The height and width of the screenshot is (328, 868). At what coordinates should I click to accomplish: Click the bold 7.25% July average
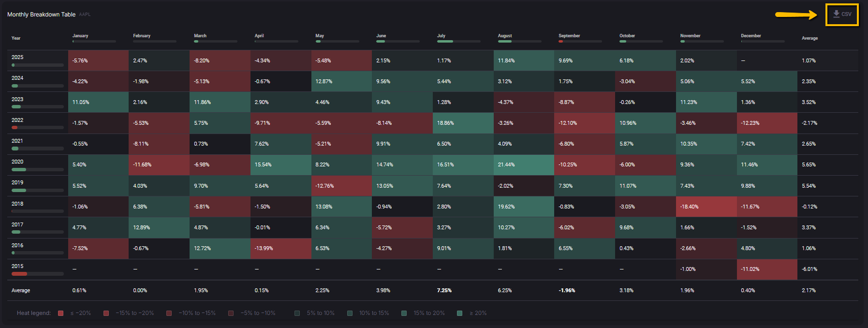pos(444,290)
